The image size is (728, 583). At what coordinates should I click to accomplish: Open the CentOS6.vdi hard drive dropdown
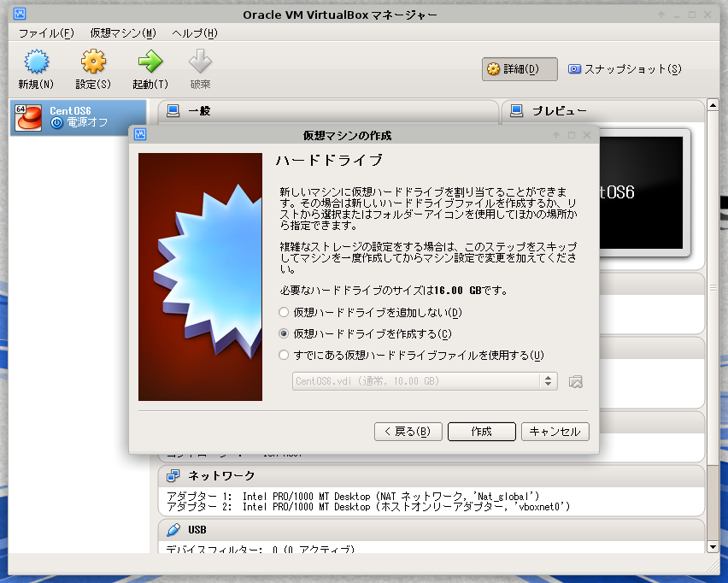(x=425, y=381)
